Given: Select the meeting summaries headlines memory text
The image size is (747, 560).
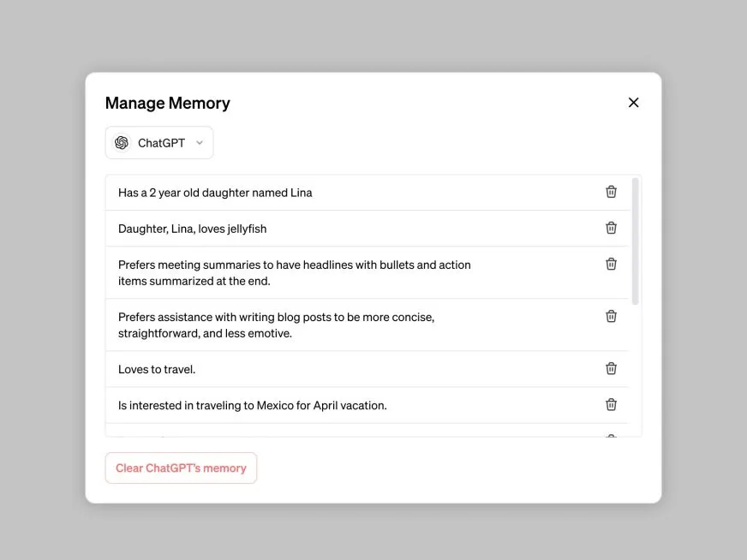Looking at the screenshot, I should (x=295, y=273).
